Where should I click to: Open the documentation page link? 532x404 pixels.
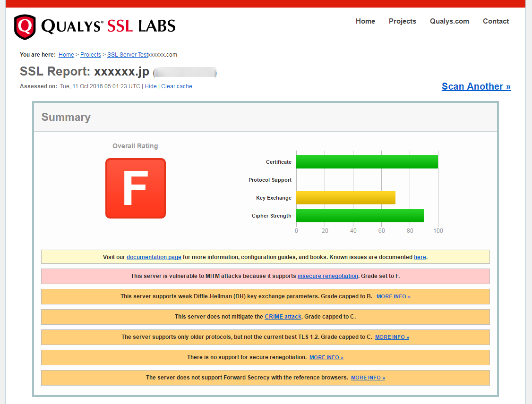(x=154, y=257)
